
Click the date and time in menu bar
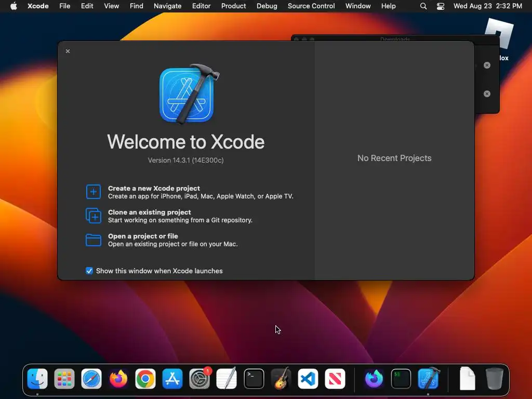pyautogui.click(x=487, y=6)
